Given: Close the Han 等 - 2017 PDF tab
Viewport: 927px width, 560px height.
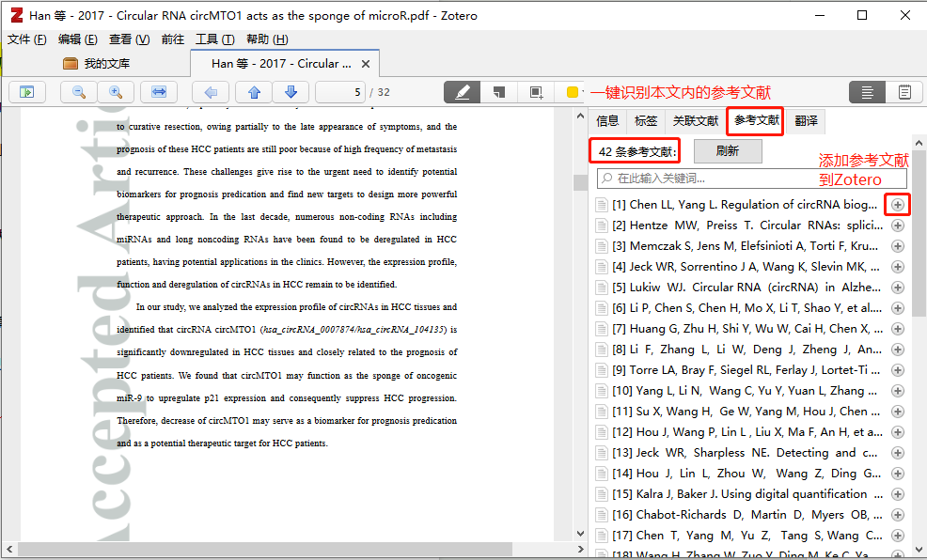Looking at the screenshot, I should pyautogui.click(x=366, y=64).
